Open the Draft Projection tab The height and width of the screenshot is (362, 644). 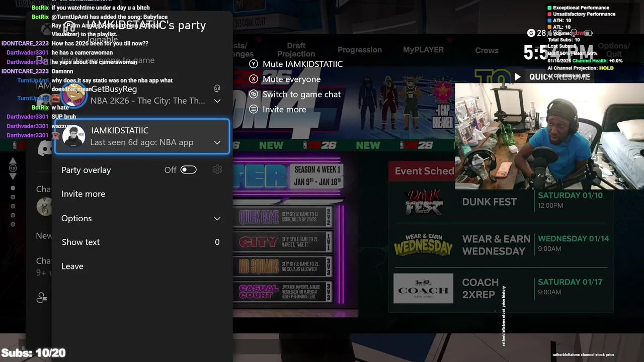pyautogui.click(x=296, y=50)
